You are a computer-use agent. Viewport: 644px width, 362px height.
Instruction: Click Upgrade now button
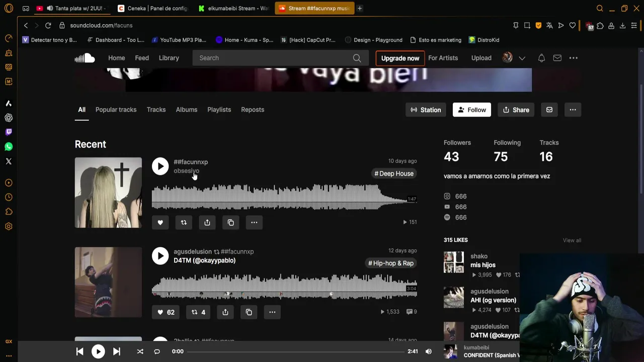[400, 58]
